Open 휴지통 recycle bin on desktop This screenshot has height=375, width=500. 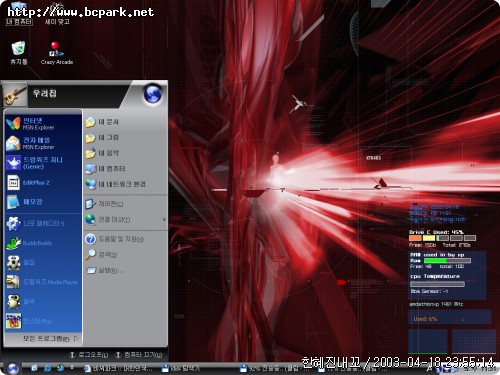tap(19, 53)
